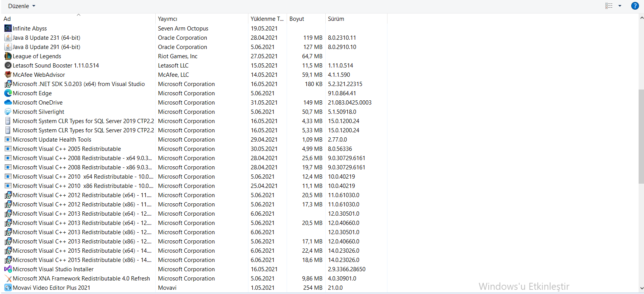This screenshot has width=644, height=294.
Task: Select the Microsoft XNA Framework icon
Action: 8,278
